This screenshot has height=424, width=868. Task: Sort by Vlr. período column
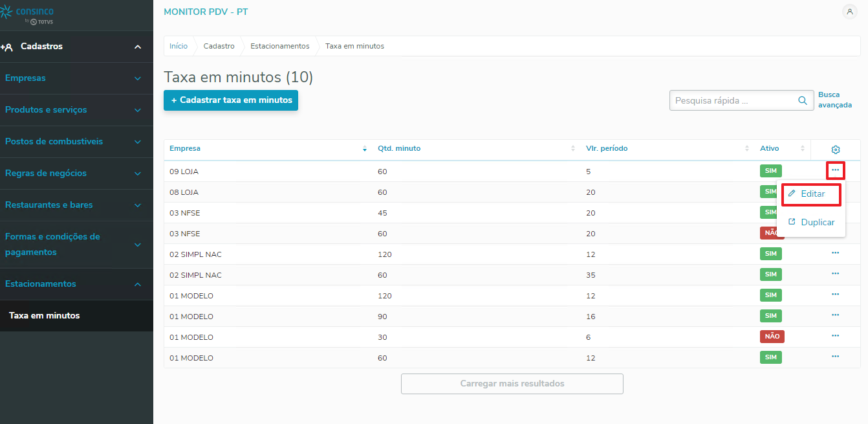coord(667,149)
